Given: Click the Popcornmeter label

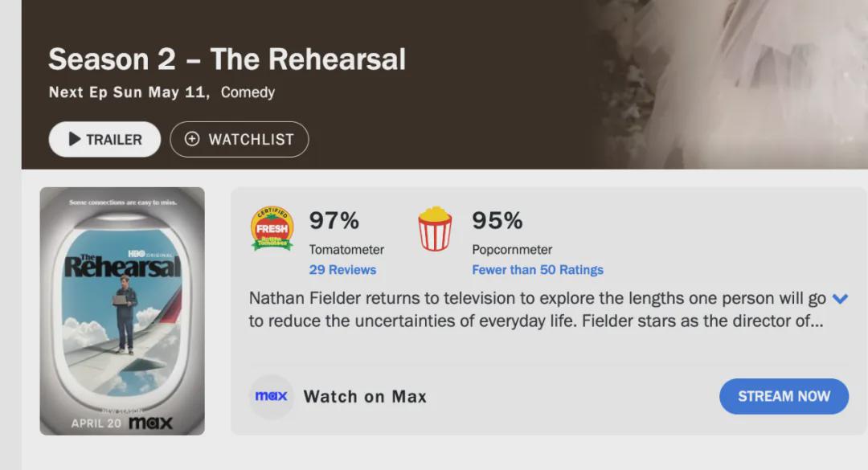Looking at the screenshot, I should click(512, 250).
